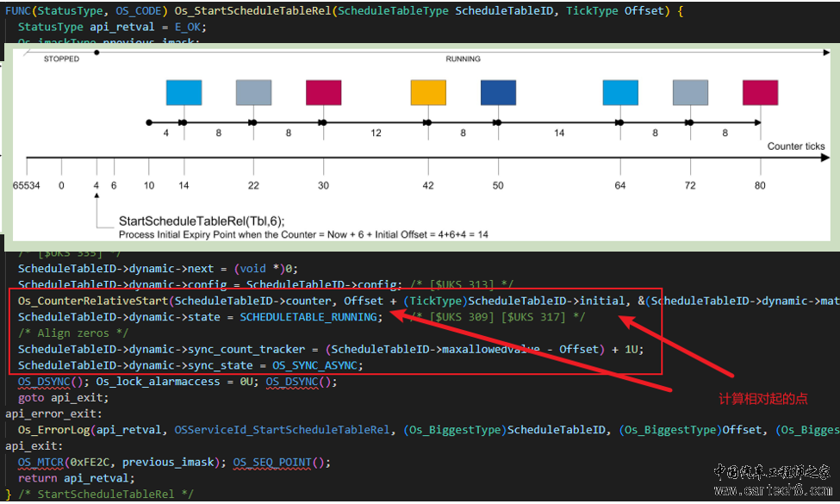Viewport: 840px width, 504px height.
Task: Click the RUNNING state label
Action: [463, 59]
